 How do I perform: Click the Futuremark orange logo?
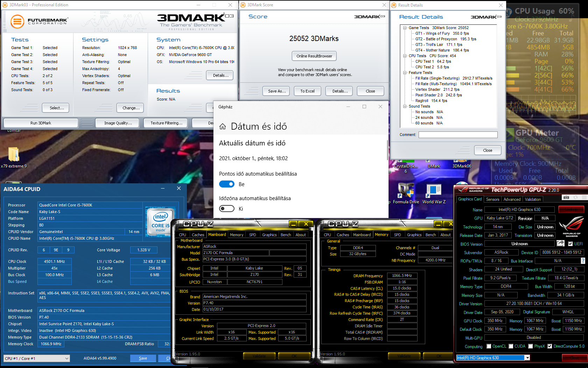click(x=17, y=21)
